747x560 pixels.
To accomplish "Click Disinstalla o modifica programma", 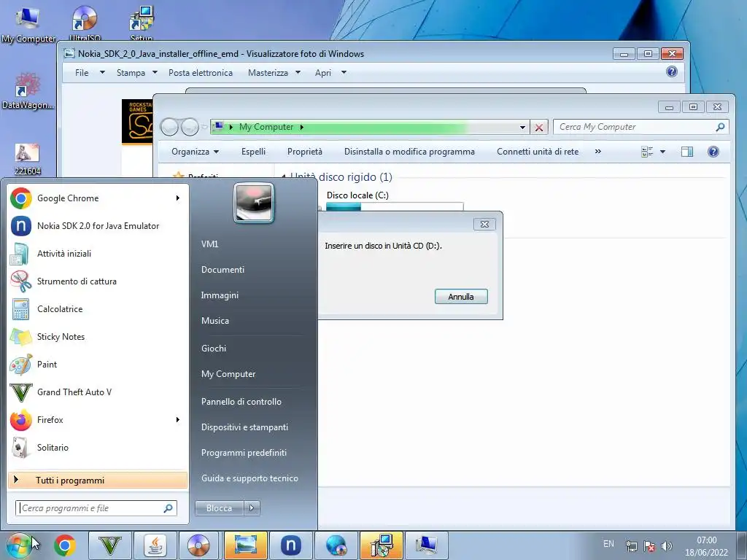I will pyautogui.click(x=409, y=152).
